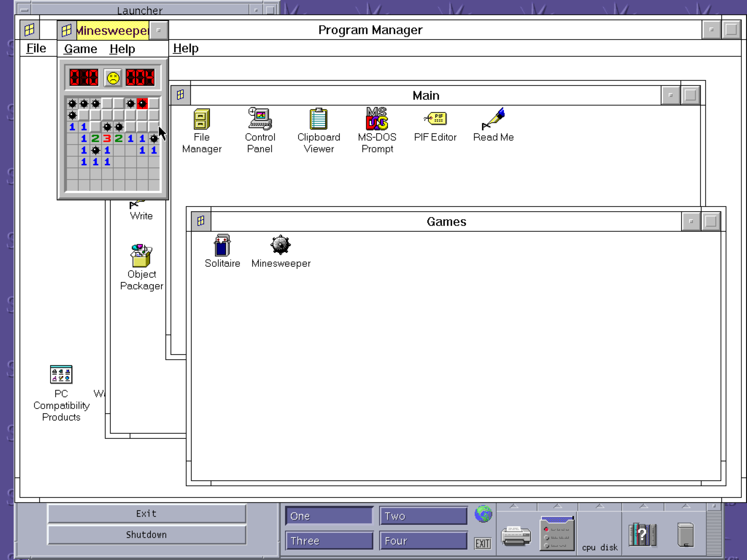Click the globe icon on the front panel

(483, 514)
